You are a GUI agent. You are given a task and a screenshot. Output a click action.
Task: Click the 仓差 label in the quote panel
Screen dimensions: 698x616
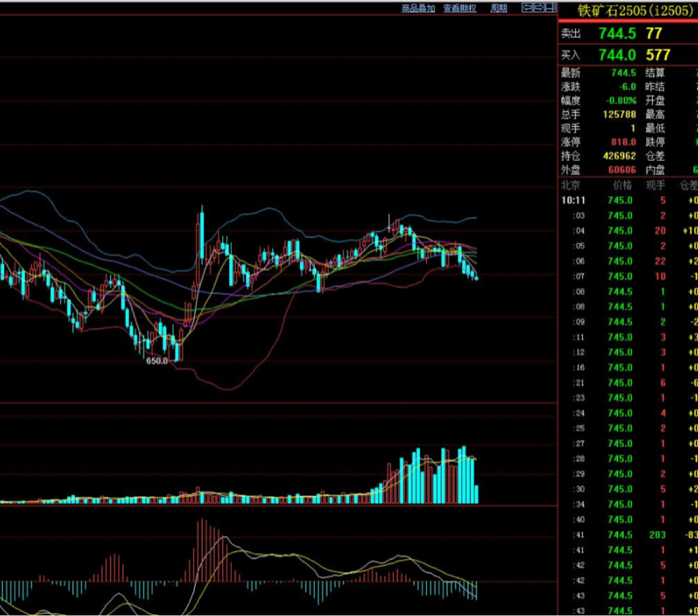(x=655, y=156)
